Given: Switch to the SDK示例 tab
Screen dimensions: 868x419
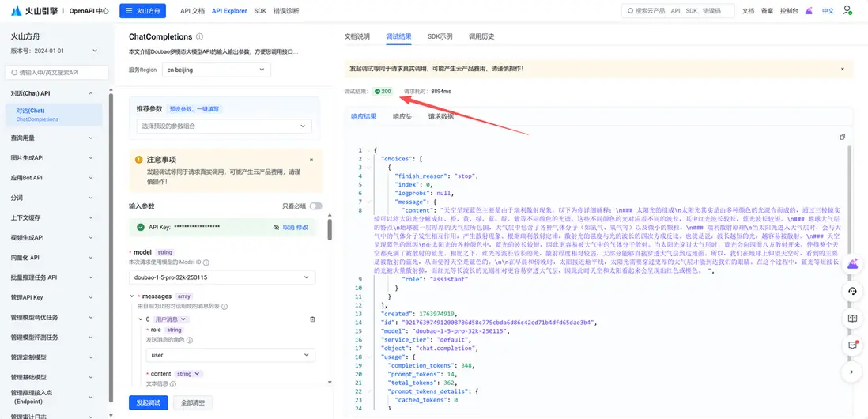Looking at the screenshot, I should click(440, 36).
